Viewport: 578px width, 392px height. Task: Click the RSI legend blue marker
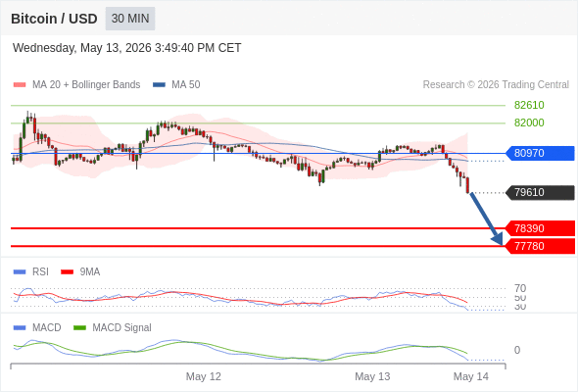pyautogui.click(x=20, y=272)
